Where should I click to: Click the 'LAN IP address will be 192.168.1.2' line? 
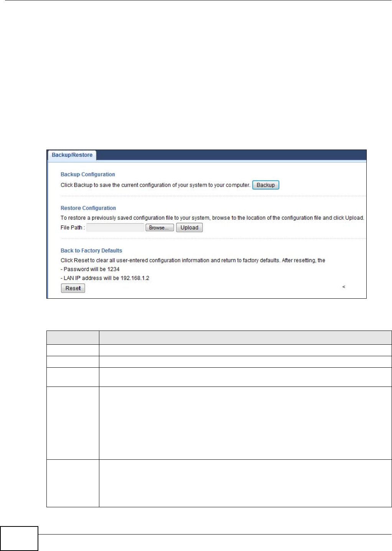click(x=105, y=278)
